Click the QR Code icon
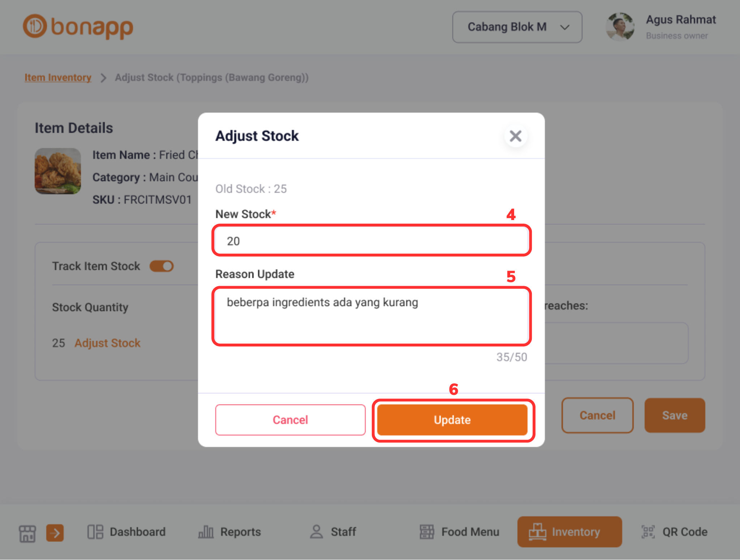The height and width of the screenshot is (560, 740). point(648,532)
